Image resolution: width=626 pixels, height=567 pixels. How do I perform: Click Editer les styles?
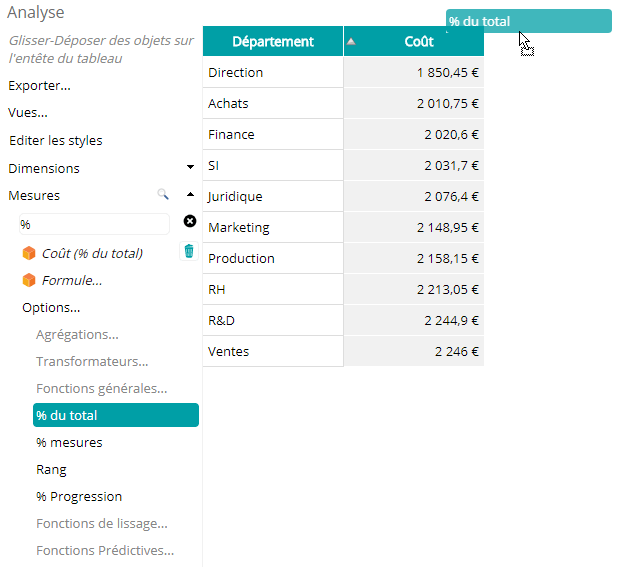pos(55,141)
